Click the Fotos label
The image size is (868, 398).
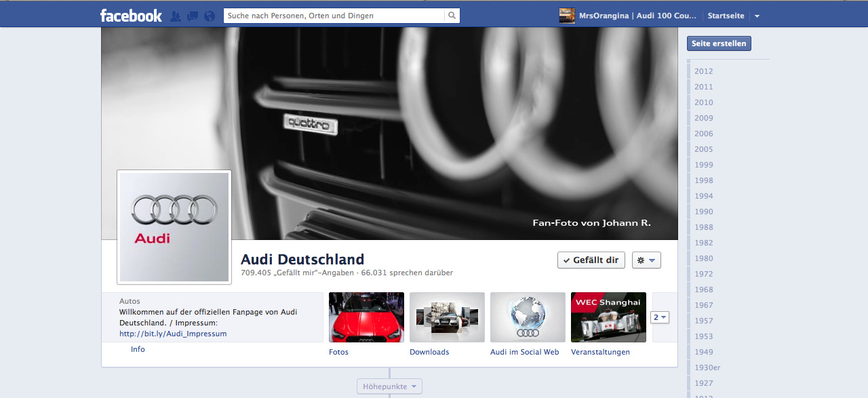coord(338,352)
